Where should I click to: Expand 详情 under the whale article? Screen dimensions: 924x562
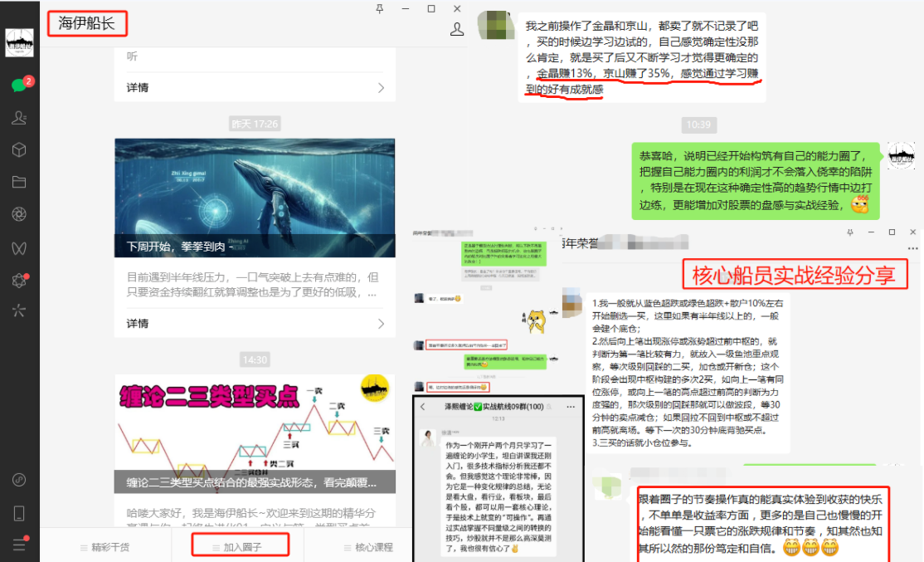click(380, 323)
